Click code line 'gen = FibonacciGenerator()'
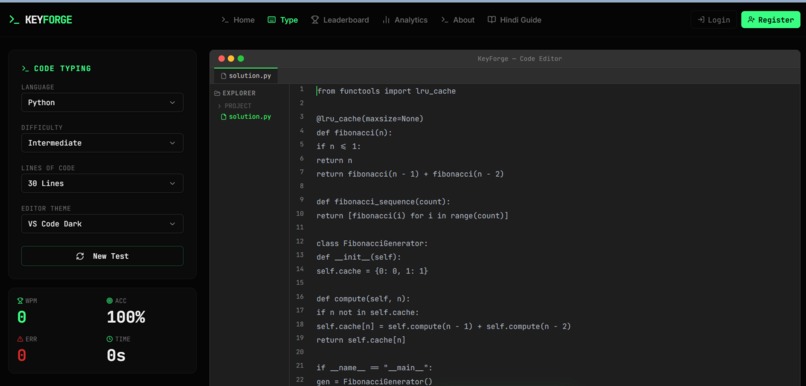 [375, 382]
